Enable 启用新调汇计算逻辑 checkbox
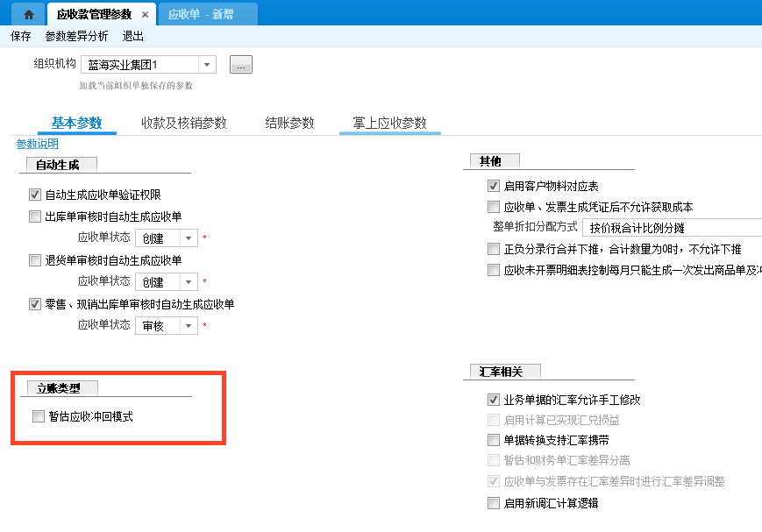The width and height of the screenshot is (762, 532). [494, 503]
